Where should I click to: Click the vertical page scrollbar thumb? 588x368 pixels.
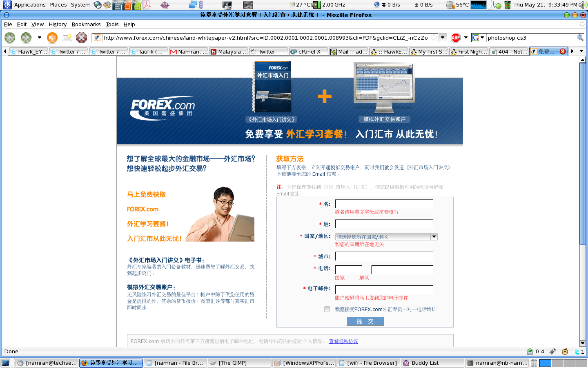tap(583, 153)
